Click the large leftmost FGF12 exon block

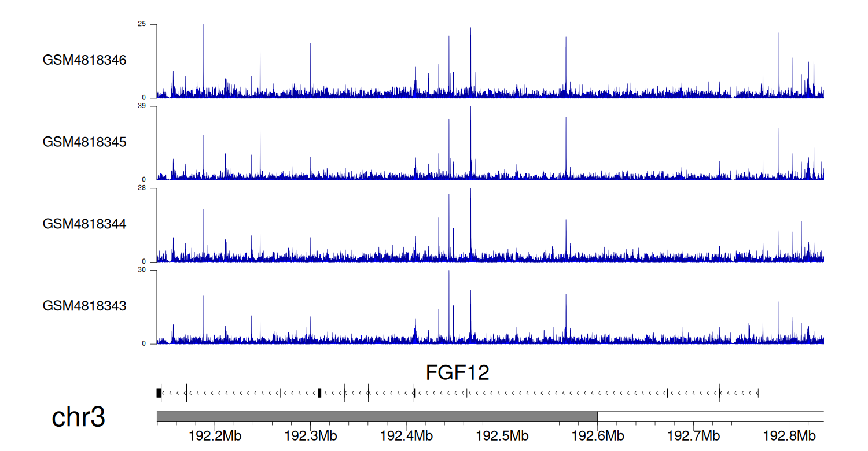pos(159,393)
